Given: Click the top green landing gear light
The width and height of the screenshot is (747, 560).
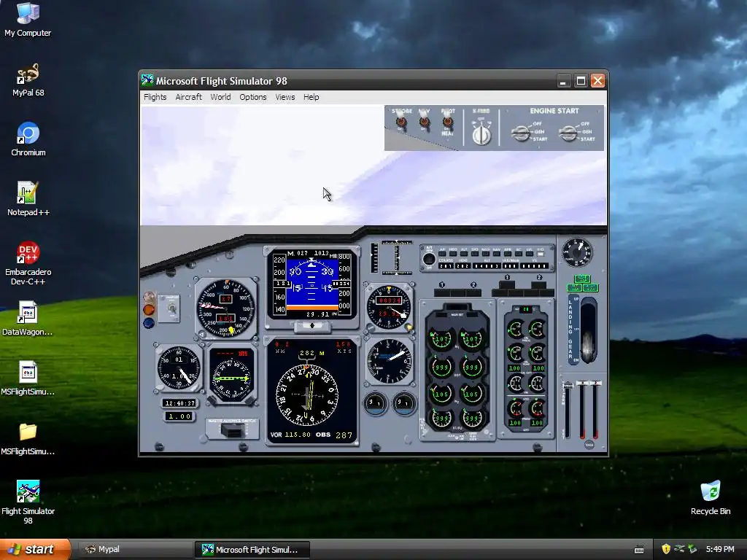Looking at the screenshot, I should coord(582,279).
